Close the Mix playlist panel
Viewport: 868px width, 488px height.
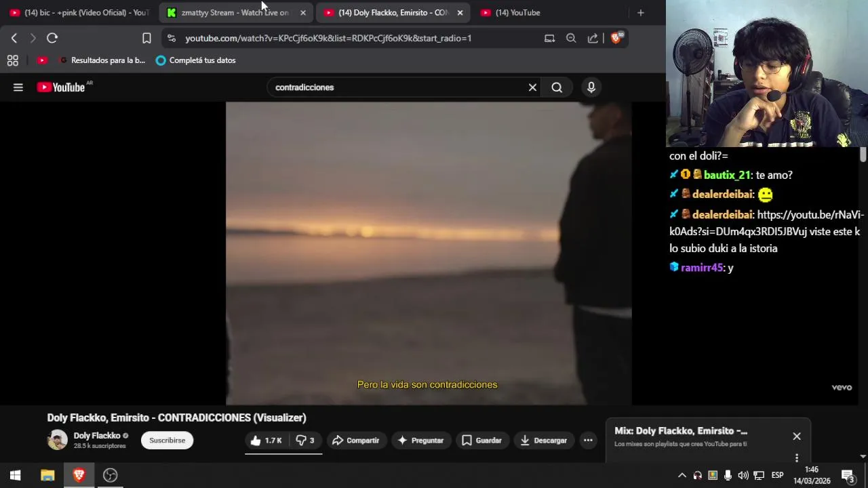[x=797, y=436]
